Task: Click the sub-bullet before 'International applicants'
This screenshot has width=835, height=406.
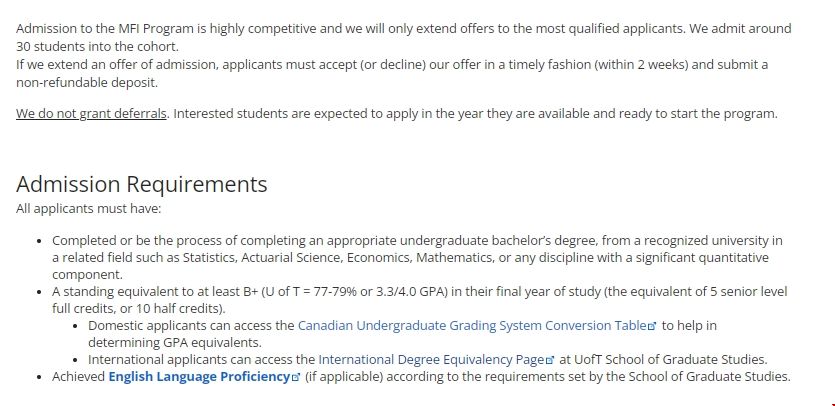Action: (76, 360)
